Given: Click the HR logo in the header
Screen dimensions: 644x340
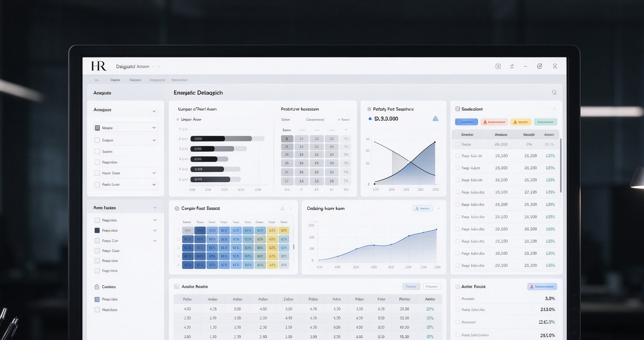Looking at the screenshot, I should [98, 66].
